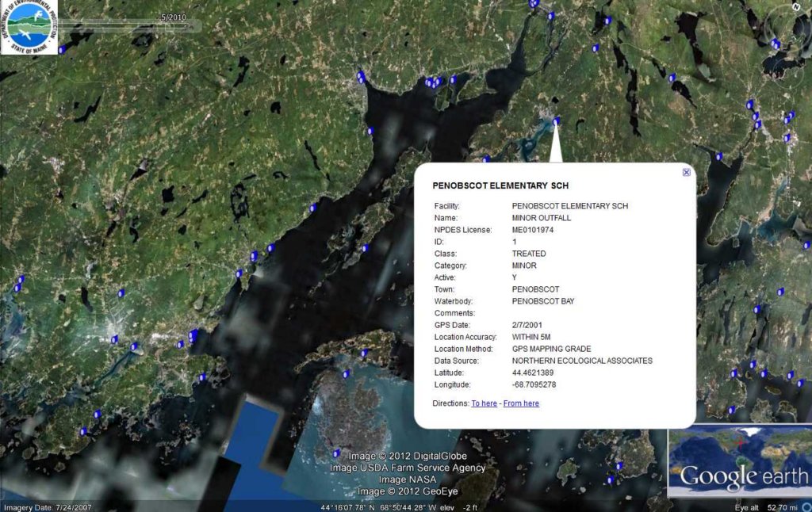Click the NPDES License value ME0101974
812x512 pixels.
(532, 230)
